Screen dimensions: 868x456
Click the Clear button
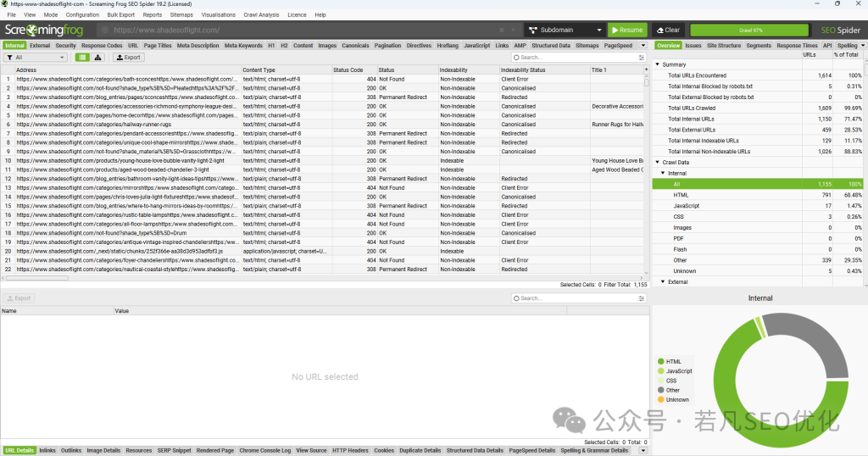point(668,30)
